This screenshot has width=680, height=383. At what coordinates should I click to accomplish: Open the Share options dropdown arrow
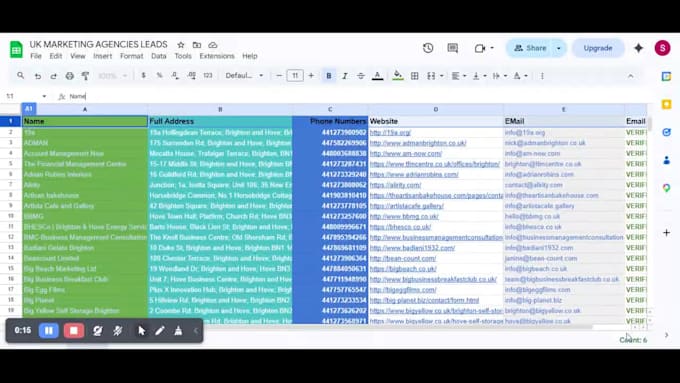tap(559, 48)
